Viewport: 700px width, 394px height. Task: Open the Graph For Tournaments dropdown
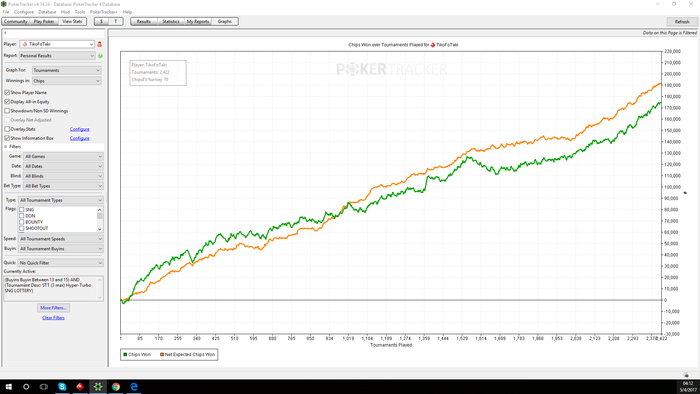pyautogui.click(x=67, y=70)
